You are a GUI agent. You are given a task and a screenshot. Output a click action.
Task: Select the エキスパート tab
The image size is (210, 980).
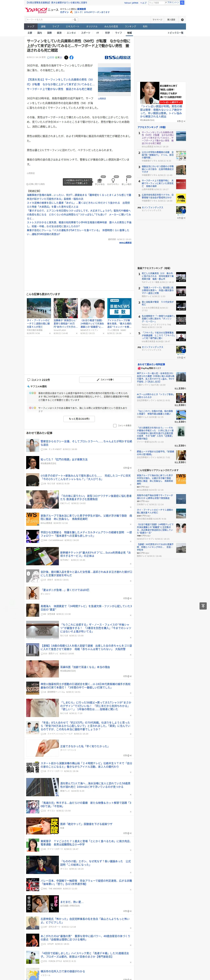tap(72, 27)
